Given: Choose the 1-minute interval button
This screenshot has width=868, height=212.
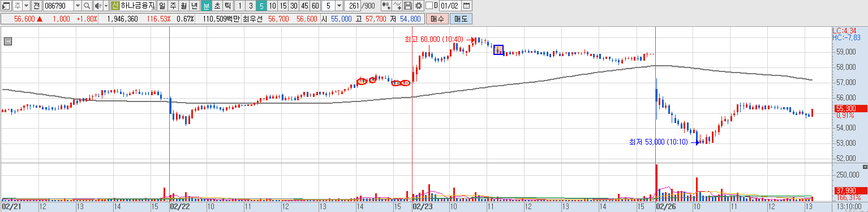Looking at the screenshot, I should point(240,6).
